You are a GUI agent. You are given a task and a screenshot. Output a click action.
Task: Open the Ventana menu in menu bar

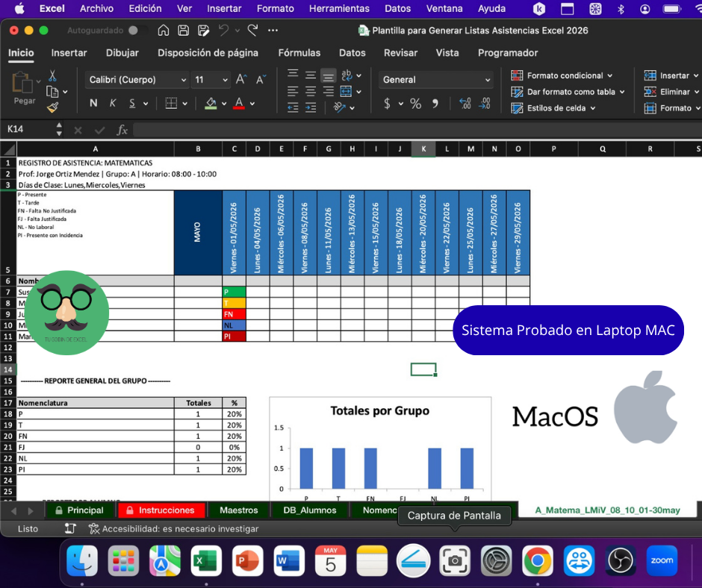click(x=444, y=8)
